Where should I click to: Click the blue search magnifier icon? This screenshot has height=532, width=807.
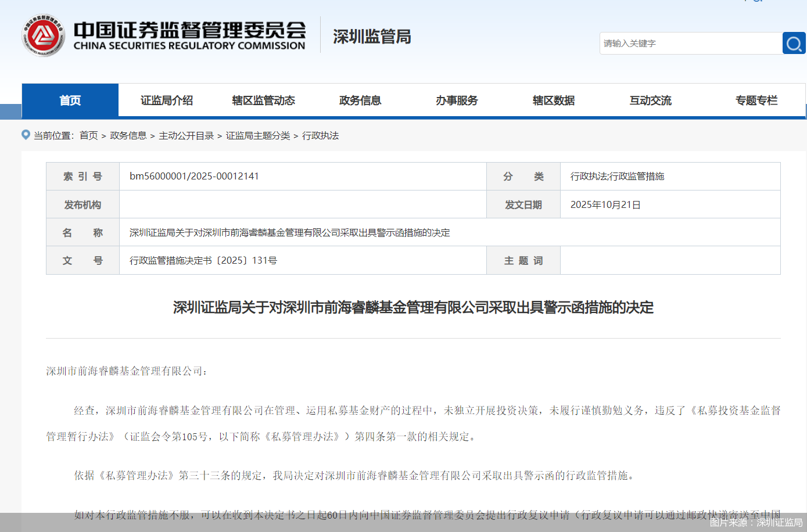[794, 44]
